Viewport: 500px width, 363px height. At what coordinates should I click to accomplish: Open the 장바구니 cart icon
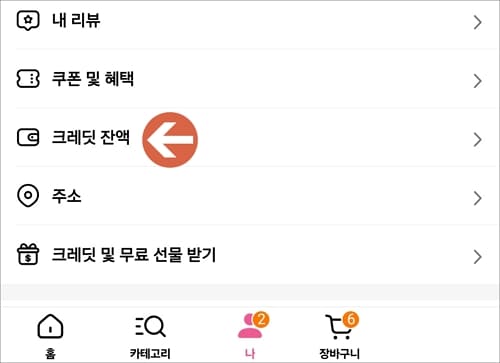(339, 327)
